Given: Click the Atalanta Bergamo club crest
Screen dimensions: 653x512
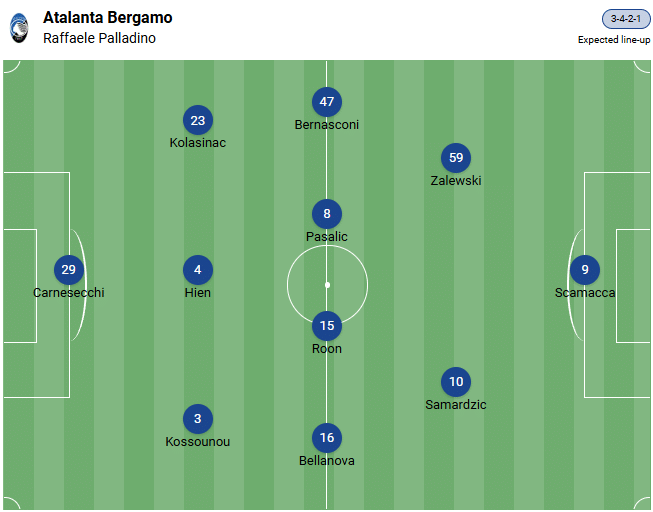Looking at the screenshot, I should click(x=19, y=27).
